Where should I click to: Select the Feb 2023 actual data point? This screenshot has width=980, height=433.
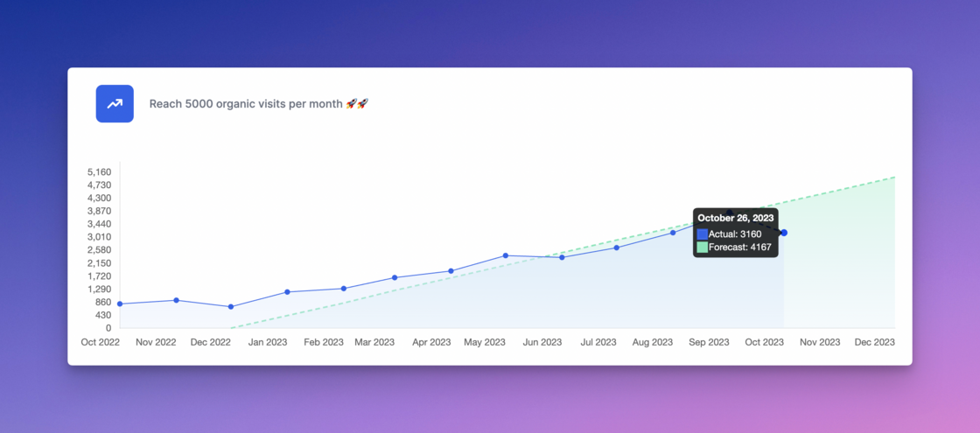[344, 288]
